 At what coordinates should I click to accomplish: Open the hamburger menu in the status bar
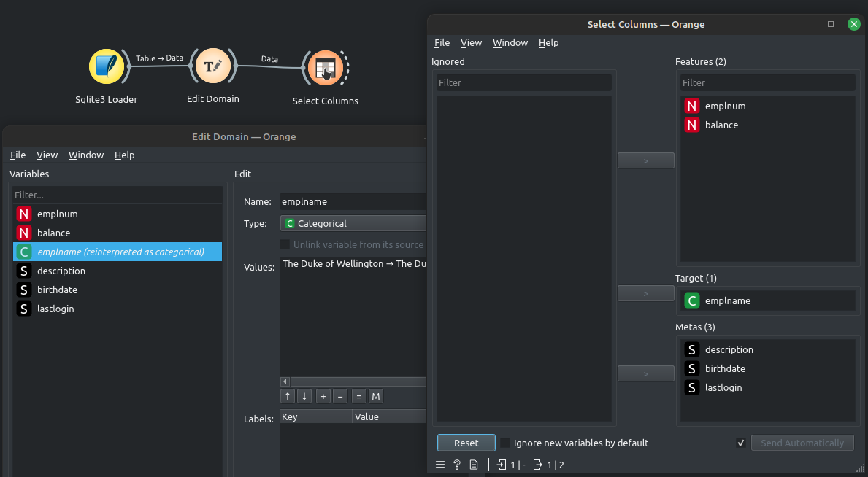point(440,464)
